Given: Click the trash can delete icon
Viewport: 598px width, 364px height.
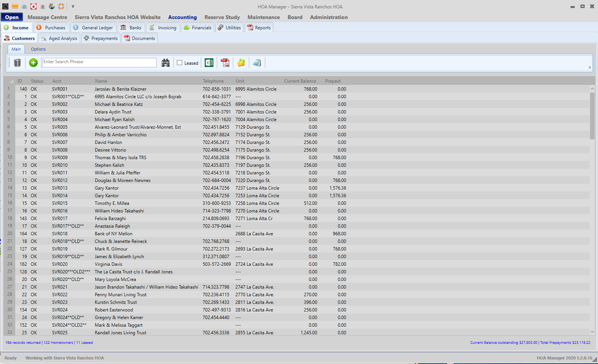Looking at the screenshot, I should click(17, 63).
